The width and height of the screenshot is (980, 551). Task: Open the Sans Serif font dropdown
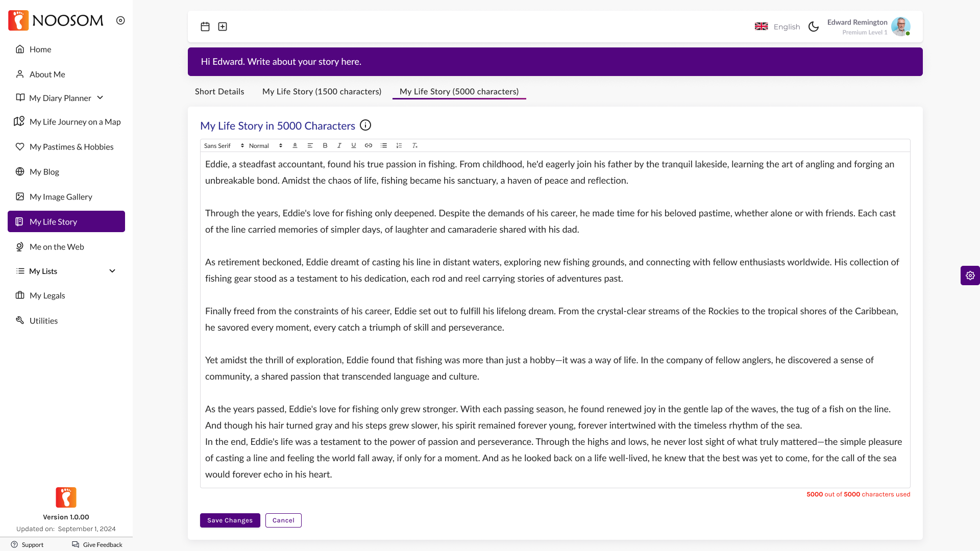[x=224, y=146]
